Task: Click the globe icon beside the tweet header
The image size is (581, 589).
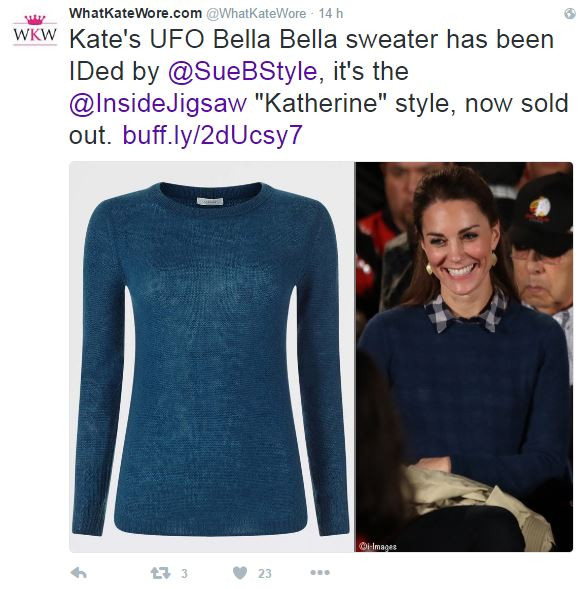Action: (569, 14)
